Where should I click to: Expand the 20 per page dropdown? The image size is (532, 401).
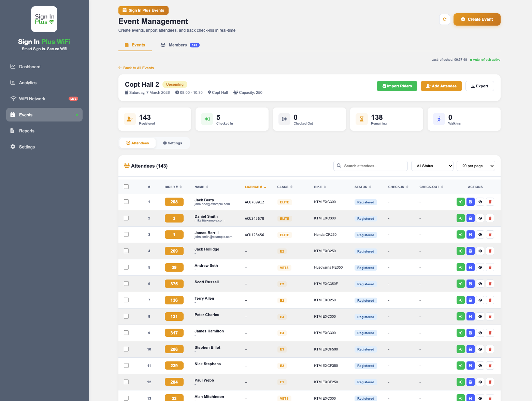tap(475, 166)
